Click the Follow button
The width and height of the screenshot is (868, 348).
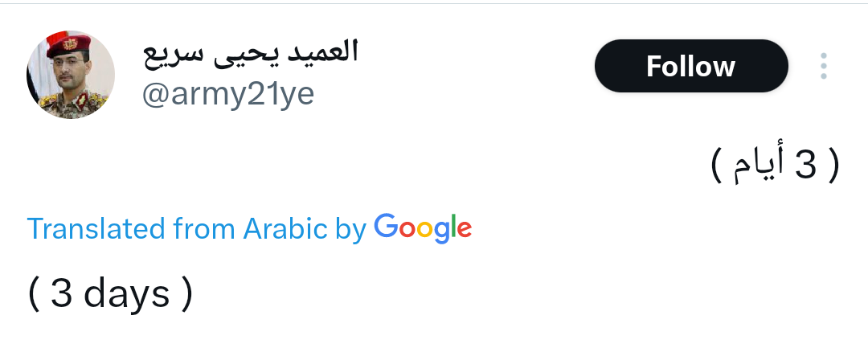point(690,66)
